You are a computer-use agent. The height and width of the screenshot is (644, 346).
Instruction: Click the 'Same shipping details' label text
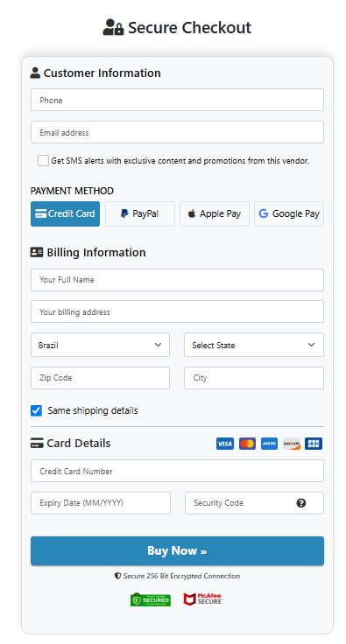(93, 410)
